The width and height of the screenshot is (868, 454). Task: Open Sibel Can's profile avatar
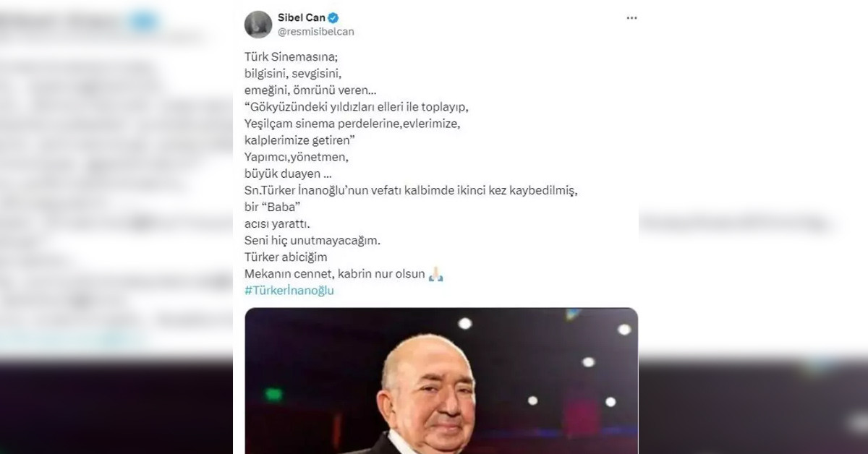coord(258,25)
